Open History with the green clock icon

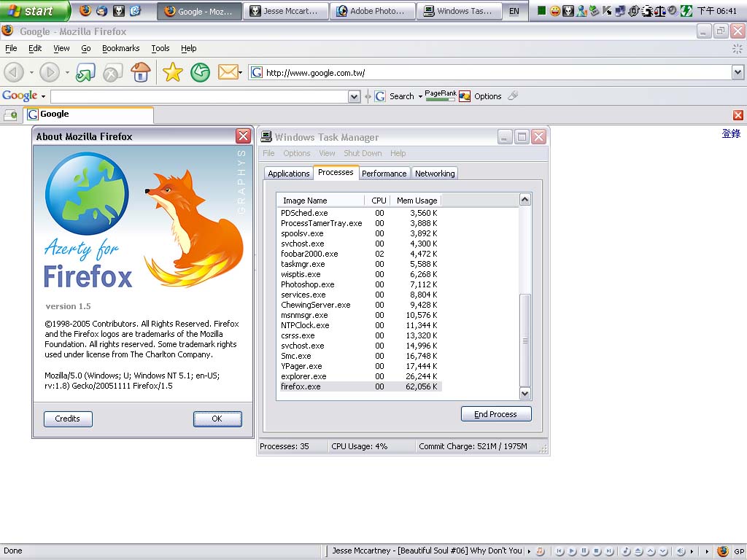pyautogui.click(x=200, y=72)
